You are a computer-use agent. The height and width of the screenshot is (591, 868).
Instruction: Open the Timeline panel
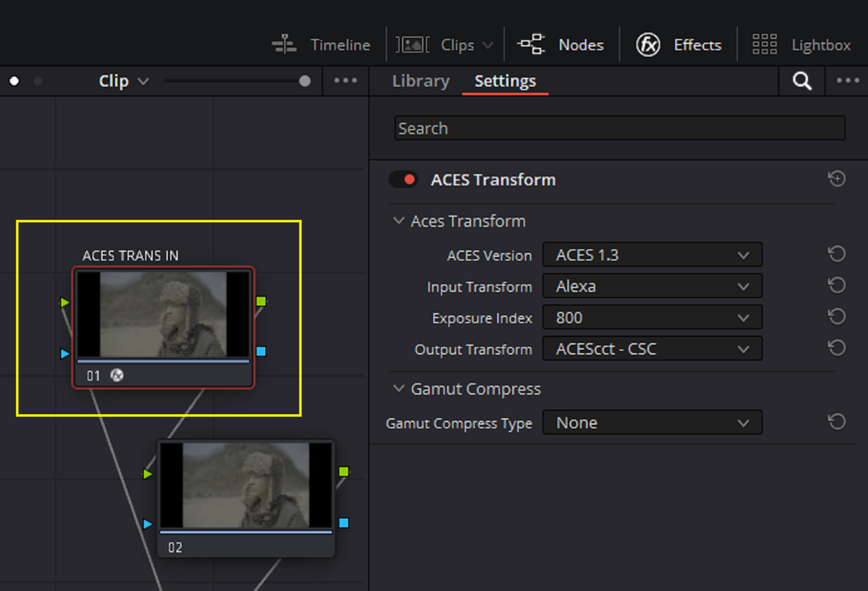[321, 45]
